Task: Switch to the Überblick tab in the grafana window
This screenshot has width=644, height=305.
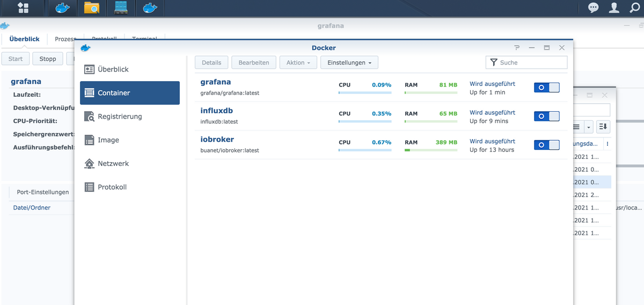Action: coord(24,39)
